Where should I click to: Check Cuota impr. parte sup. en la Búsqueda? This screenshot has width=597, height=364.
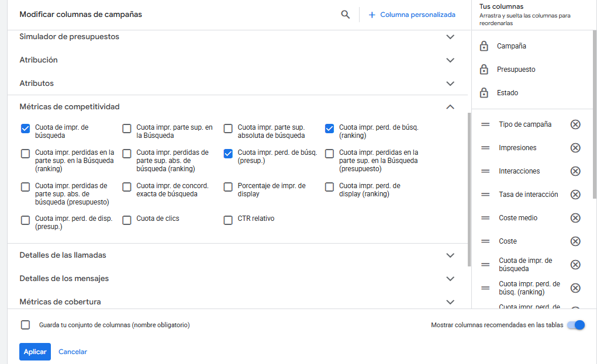(x=127, y=129)
